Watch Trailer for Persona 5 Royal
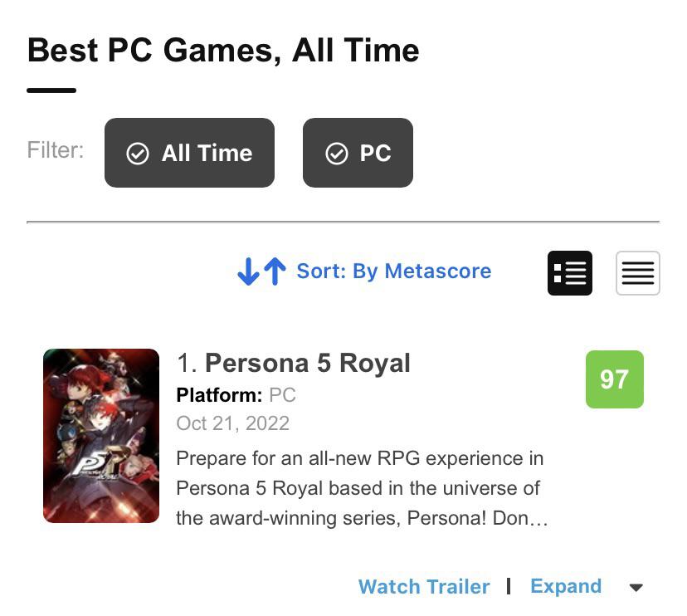This screenshot has width=687, height=616. click(424, 587)
